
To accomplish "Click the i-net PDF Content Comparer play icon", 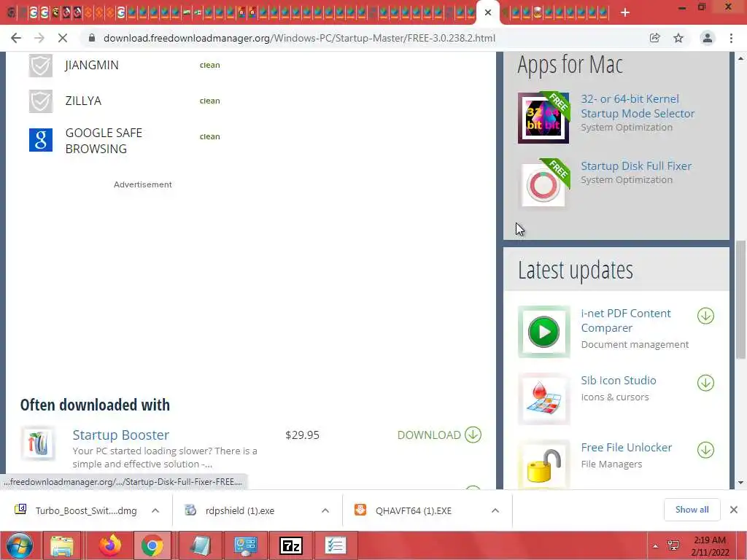I will [543, 332].
